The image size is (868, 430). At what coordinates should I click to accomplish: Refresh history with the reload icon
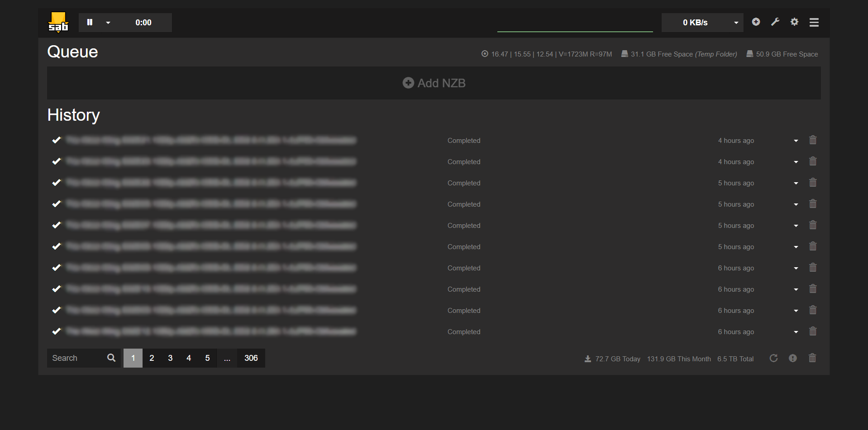pyautogui.click(x=773, y=358)
